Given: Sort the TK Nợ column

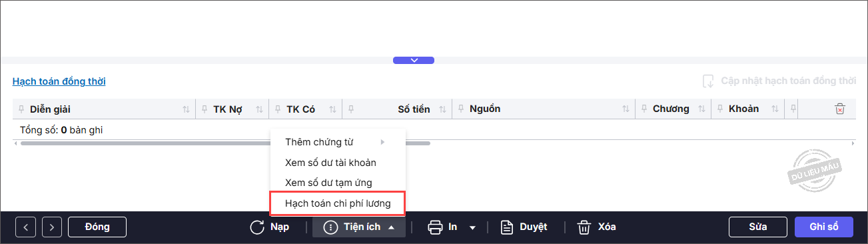Looking at the screenshot, I should tap(259, 109).
